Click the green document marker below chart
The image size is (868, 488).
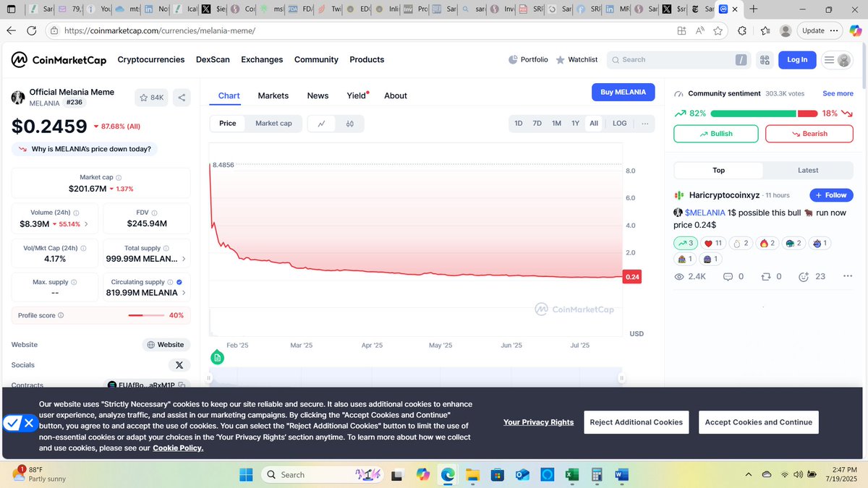click(217, 357)
